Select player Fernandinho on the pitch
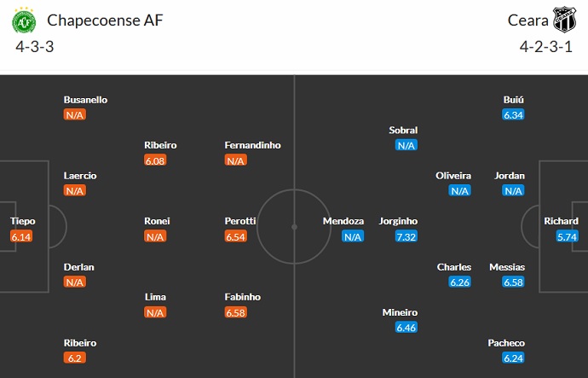This screenshot has width=588, height=378. pyautogui.click(x=252, y=145)
